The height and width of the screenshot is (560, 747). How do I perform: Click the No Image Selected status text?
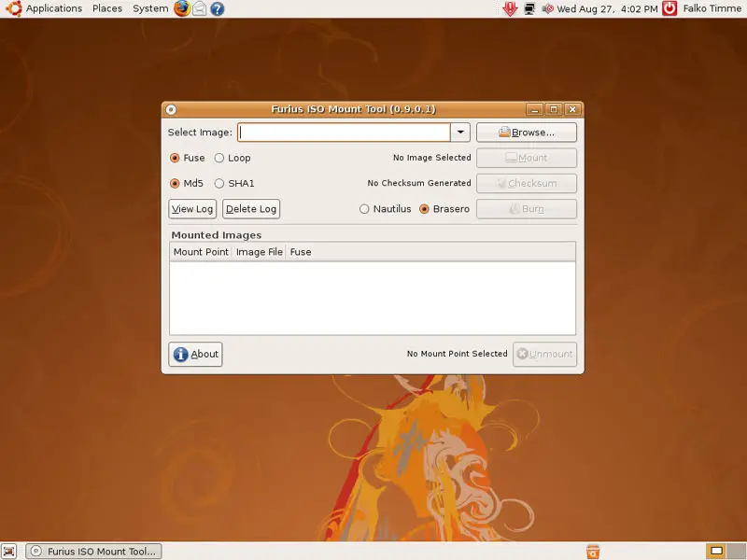click(x=432, y=158)
